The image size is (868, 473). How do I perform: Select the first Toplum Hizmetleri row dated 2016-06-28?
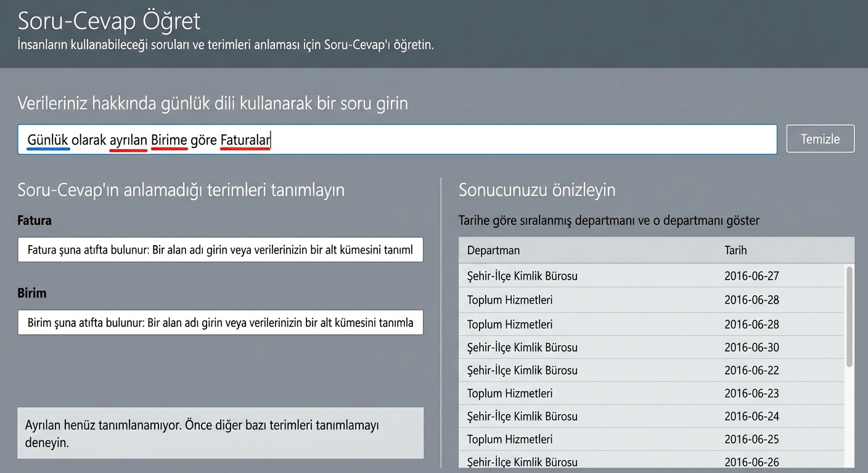pyautogui.click(x=616, y=300)
